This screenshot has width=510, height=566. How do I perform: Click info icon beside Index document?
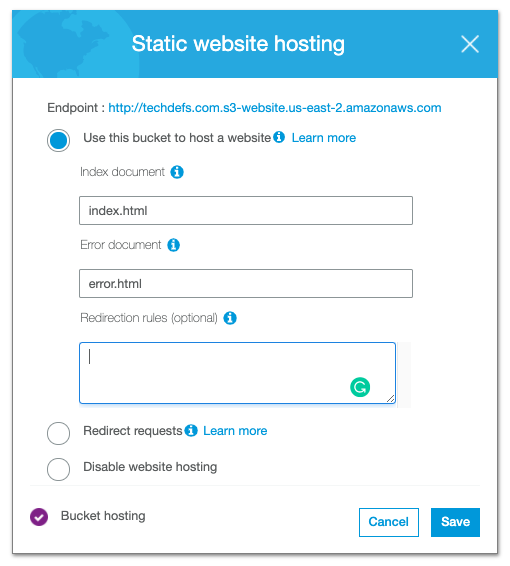177,172
